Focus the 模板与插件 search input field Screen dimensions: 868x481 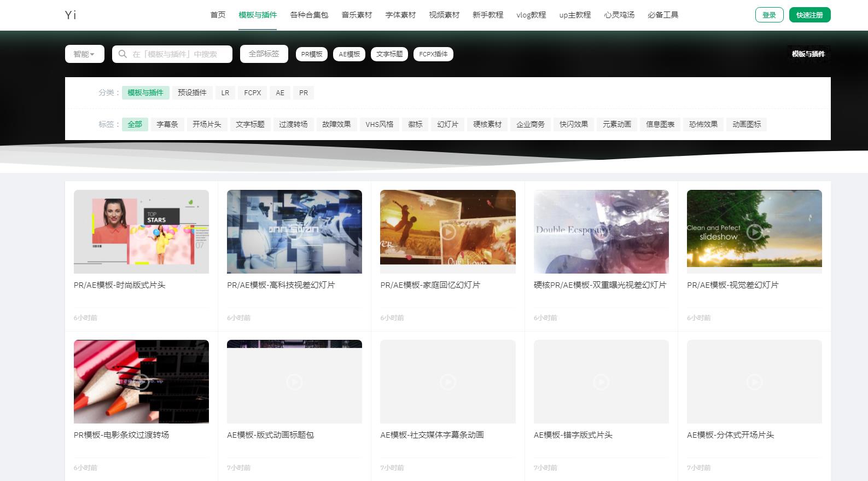point(178,54)
